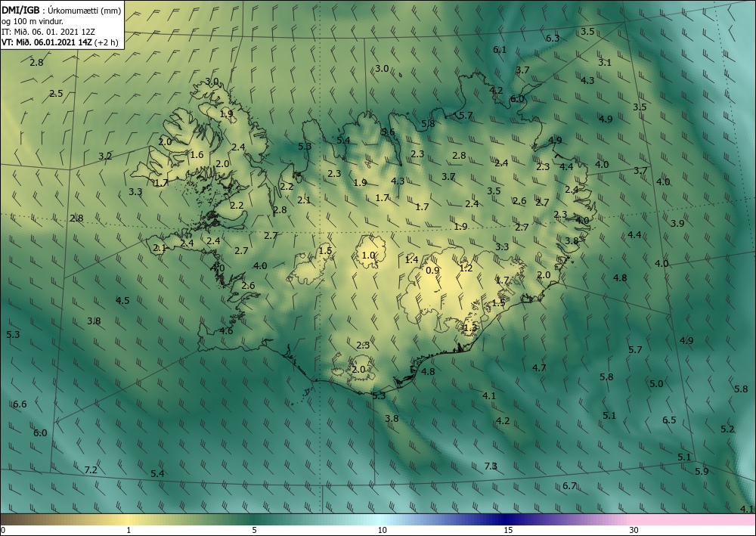
Task: Select the "VT: Mið. 06.01.2021 14Z (+2 h)" line
Action: 60,42
